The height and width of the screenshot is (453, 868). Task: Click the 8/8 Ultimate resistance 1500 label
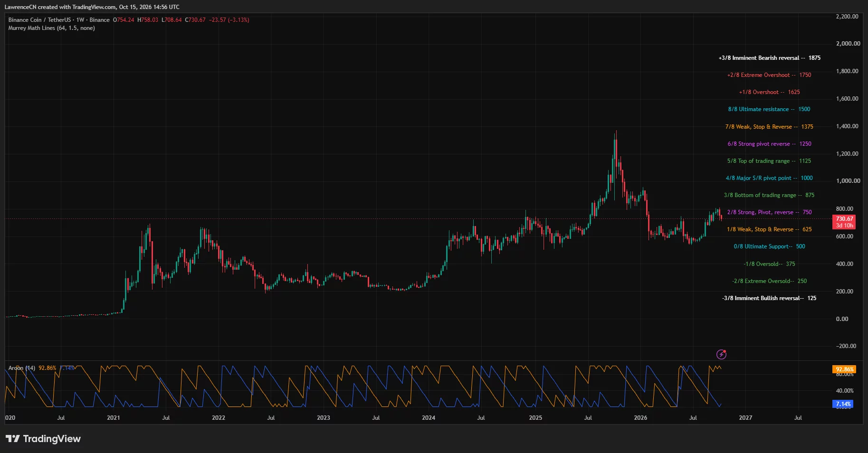click(769, 109)
